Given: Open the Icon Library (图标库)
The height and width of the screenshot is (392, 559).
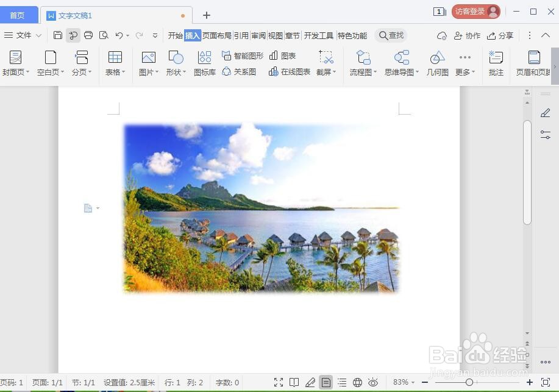Looking at the screenshot, I should click(205, 63).
